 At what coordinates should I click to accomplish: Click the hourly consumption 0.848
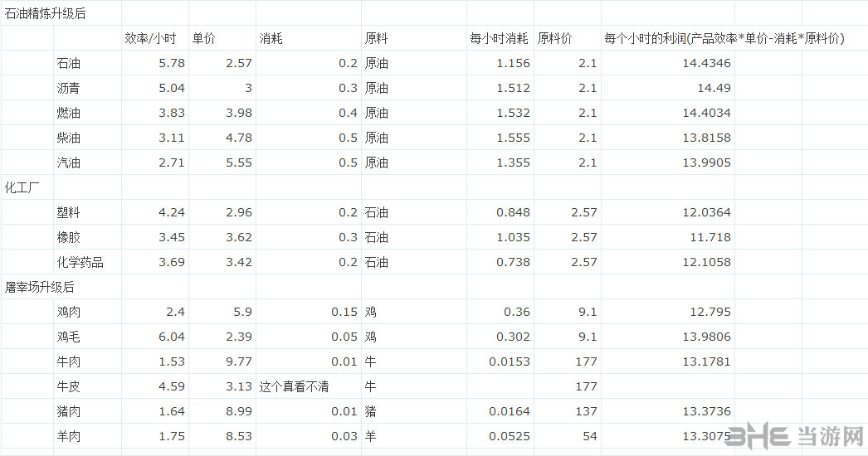[x=513, y=212]
